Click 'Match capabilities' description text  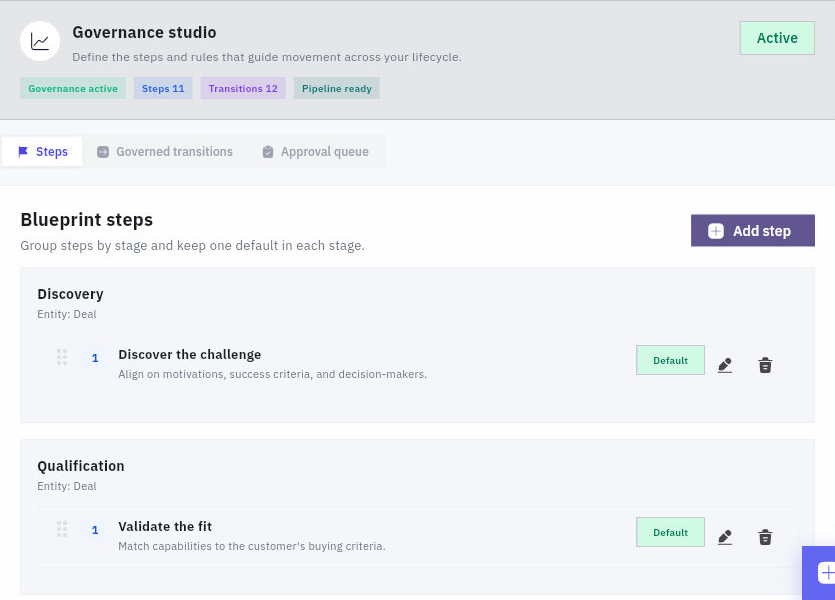click(x=252, y=546)
